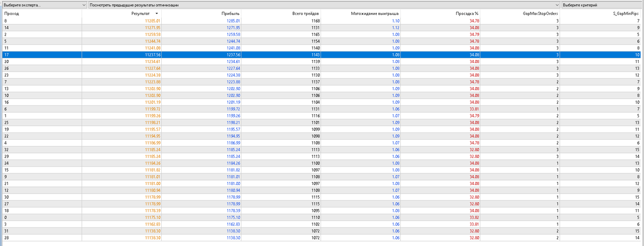The height and width of the screenshot is (246, 644).
Task: Open the 'Посмотреть предыдущие результаты оптимизации' dropdown
Action: (x=324, y=4)
